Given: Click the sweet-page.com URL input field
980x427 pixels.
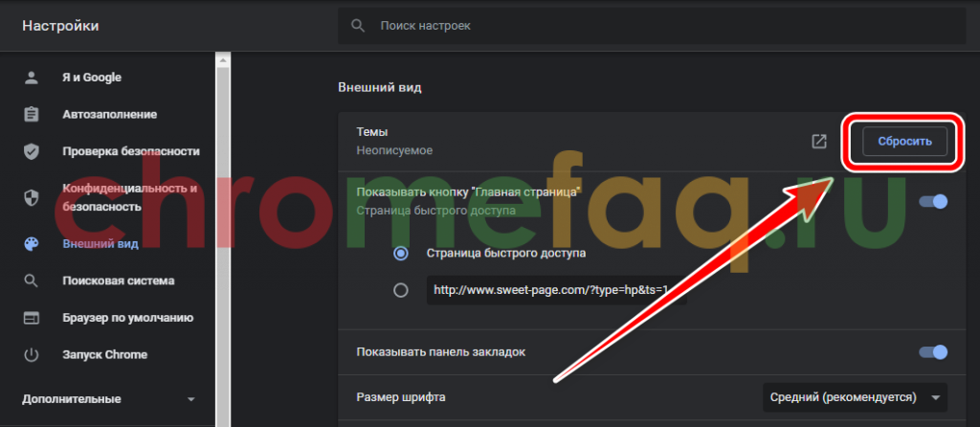Looking at the screenshot, I should pos(557,290).
